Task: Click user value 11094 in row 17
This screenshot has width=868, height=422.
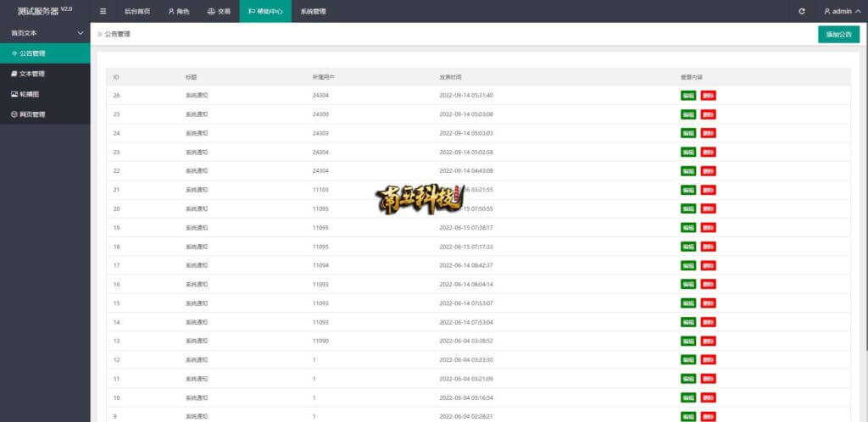Action: (x=320, y=265)
